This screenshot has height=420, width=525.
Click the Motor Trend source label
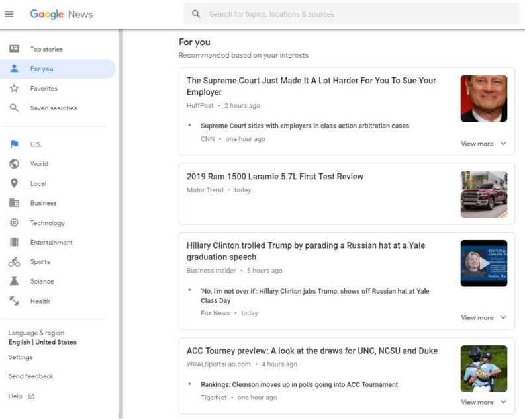click(x=205, y=190)
